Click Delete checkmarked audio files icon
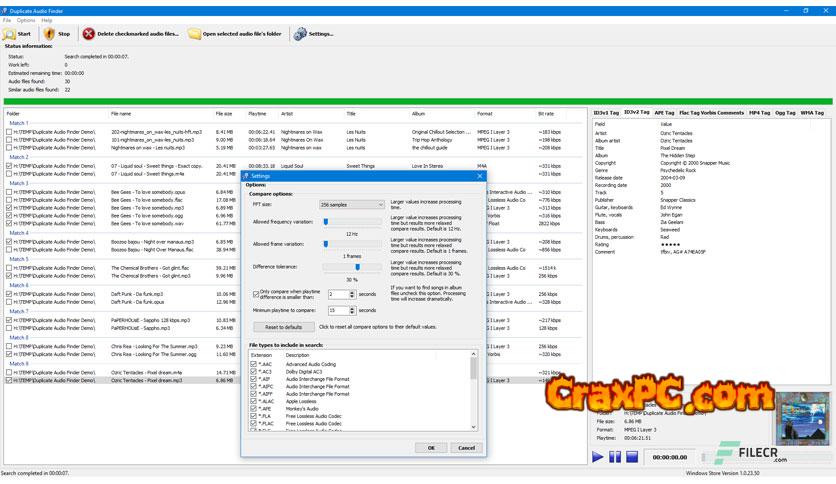Screen dimensions: 836x484 89,34
